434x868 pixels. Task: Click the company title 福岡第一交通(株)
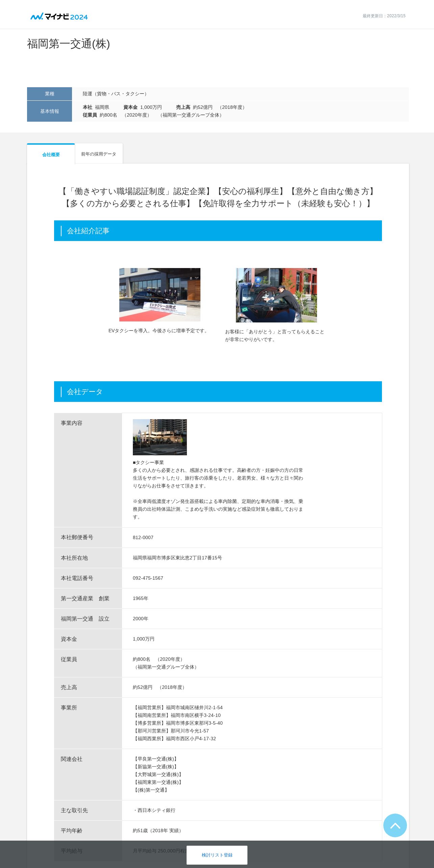(69, 44)
